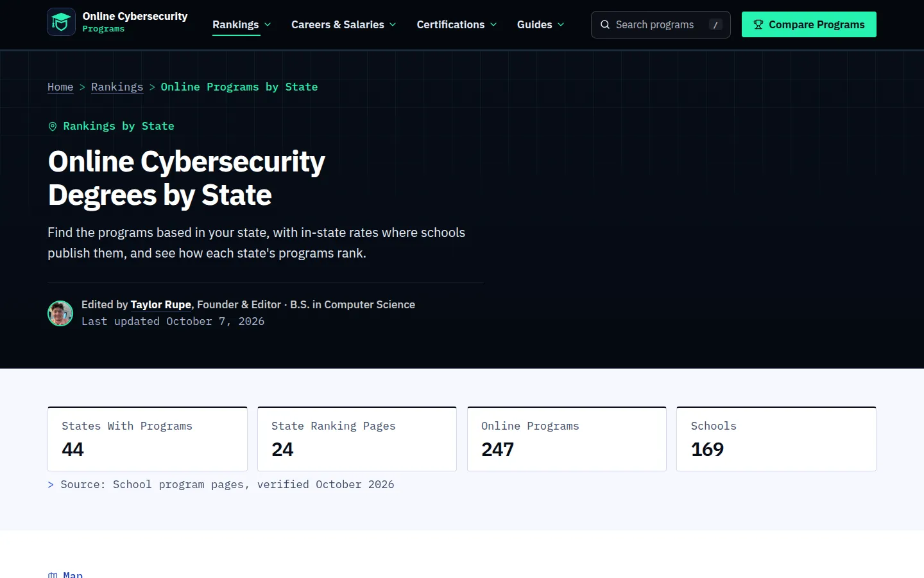Click the slash shortcut key badge
The height and width of the screenshot is (578, 924).
(x=715, y=25)
